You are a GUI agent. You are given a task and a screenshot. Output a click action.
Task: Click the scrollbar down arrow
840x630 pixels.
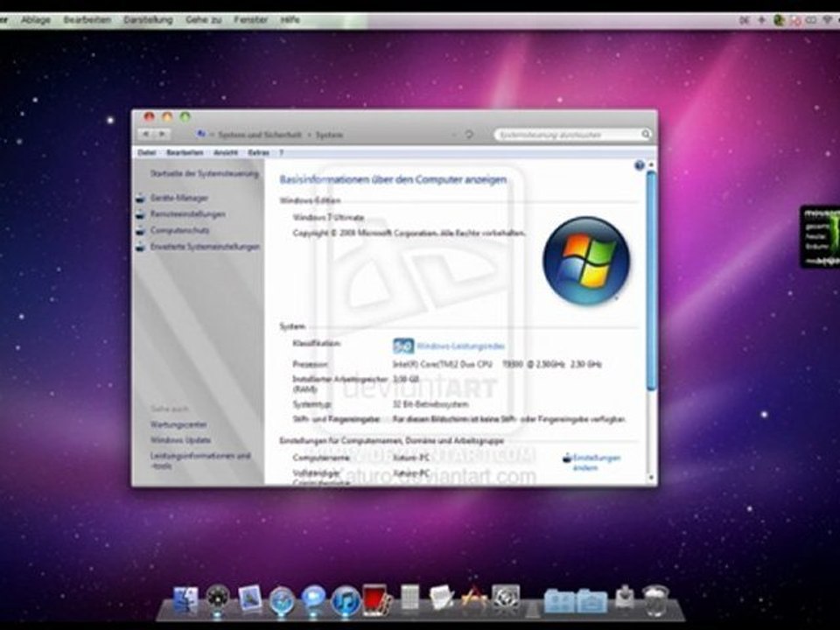click(x=651, y=477)
